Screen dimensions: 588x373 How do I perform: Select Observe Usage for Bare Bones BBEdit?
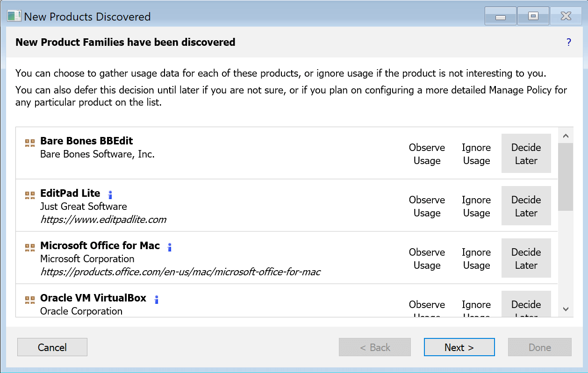point(427,154)
